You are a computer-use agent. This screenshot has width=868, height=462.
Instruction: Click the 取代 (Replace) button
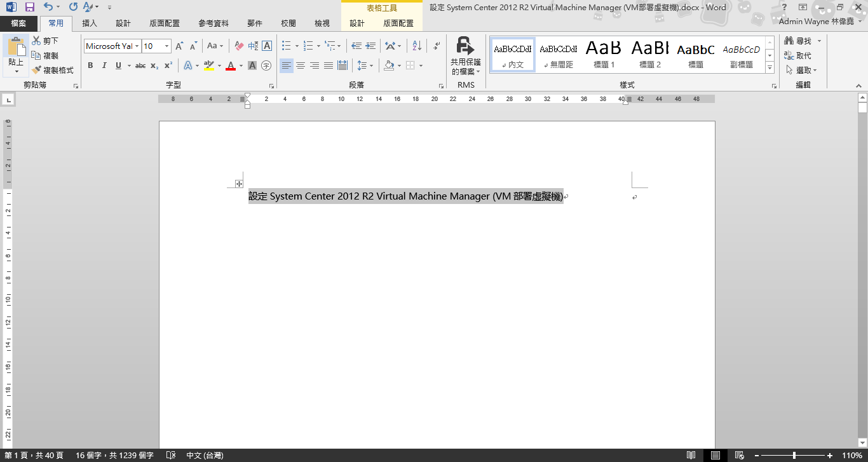[798, 55]
